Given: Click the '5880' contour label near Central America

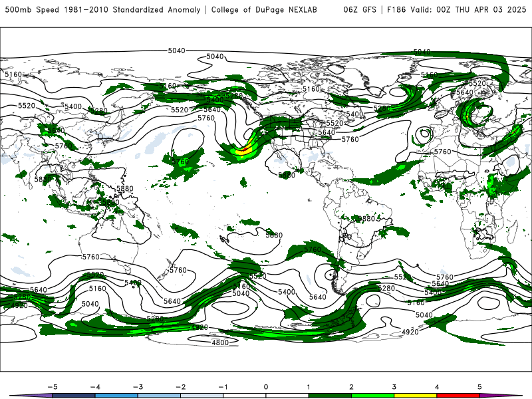Looking at the screenshot, I should [287, 175].
